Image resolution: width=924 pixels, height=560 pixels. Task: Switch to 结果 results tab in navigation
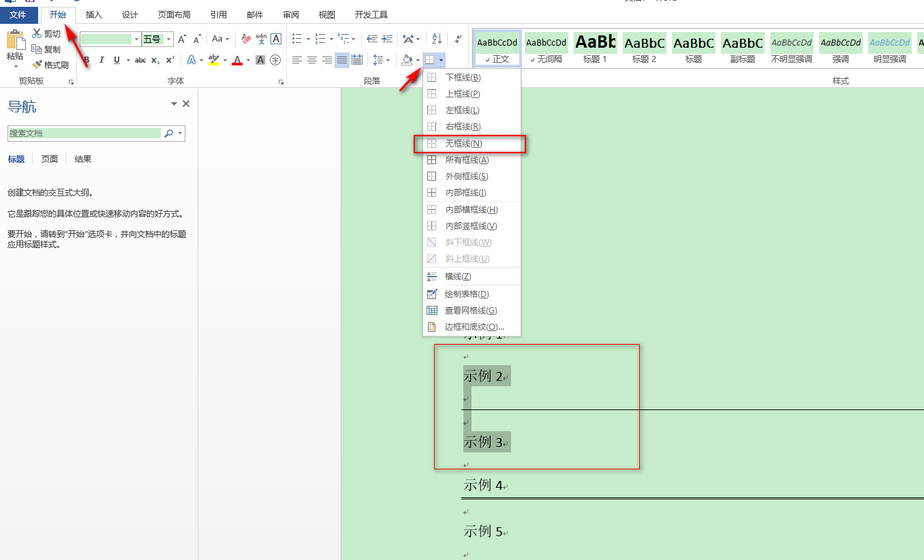click(83, 159)
